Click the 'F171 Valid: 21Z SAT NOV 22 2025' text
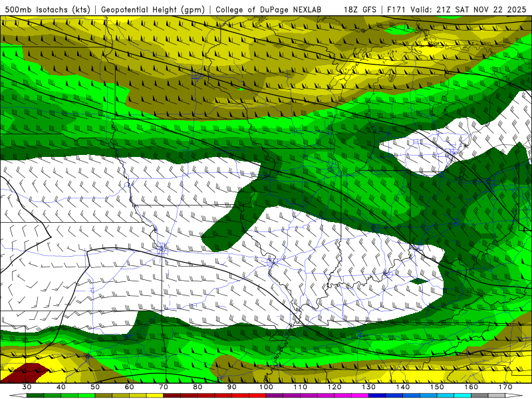 (458, 10)
